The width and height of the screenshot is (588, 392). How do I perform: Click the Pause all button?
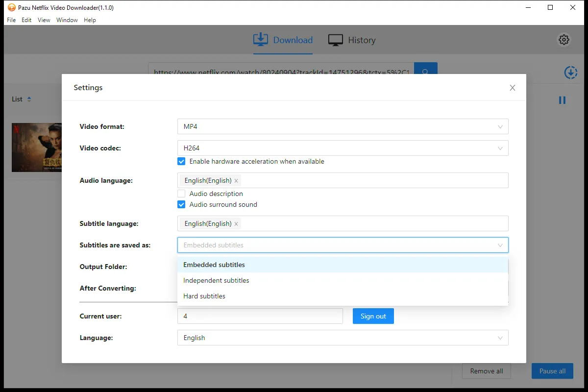click(x=553, y=371)
